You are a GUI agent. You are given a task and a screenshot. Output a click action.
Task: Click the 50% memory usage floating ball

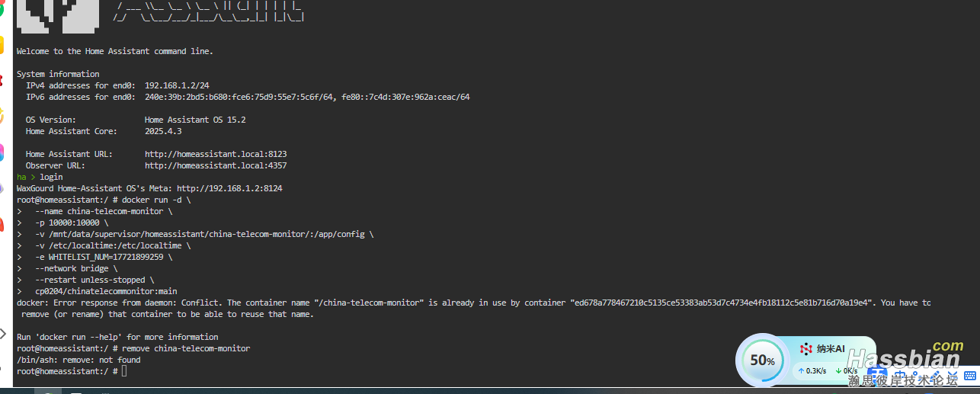click(x=763, y=360)
